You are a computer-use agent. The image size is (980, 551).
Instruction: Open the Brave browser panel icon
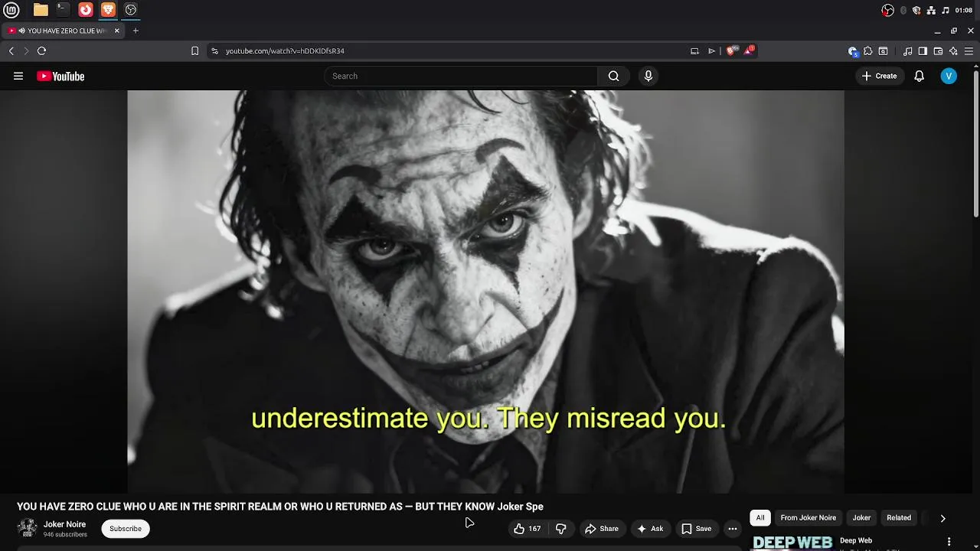(x=108, y=10)
